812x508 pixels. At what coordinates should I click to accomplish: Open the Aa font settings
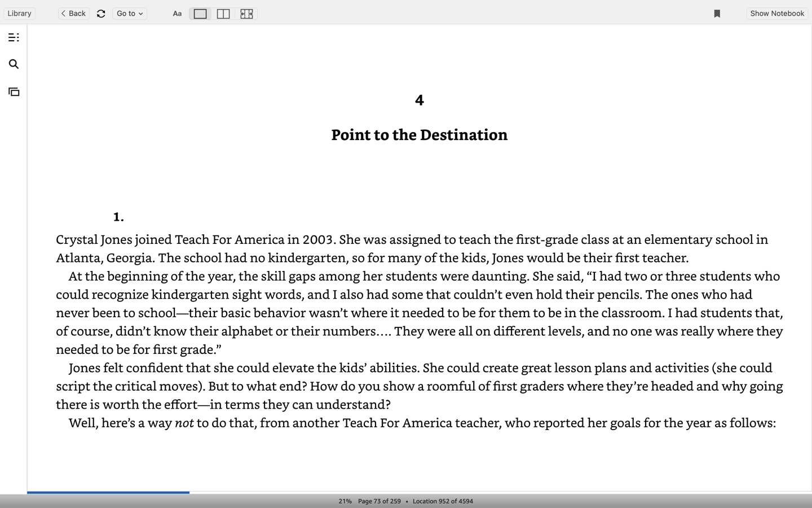177,14
